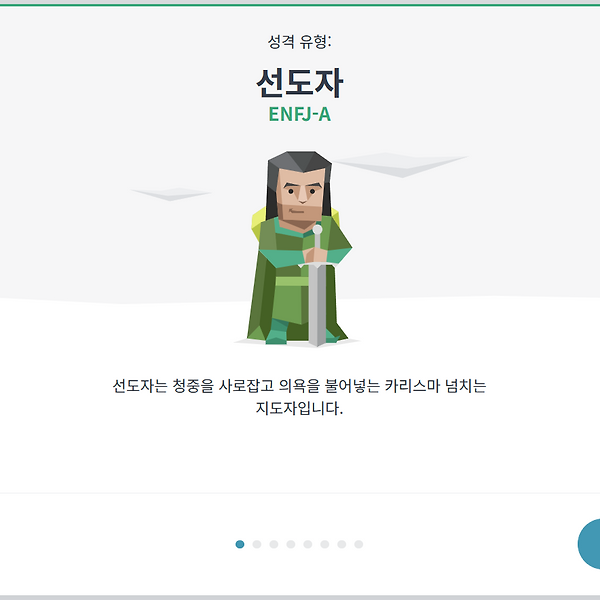Click the large cloud right of character
The image size is (600, 600).
tap(400, 165)
